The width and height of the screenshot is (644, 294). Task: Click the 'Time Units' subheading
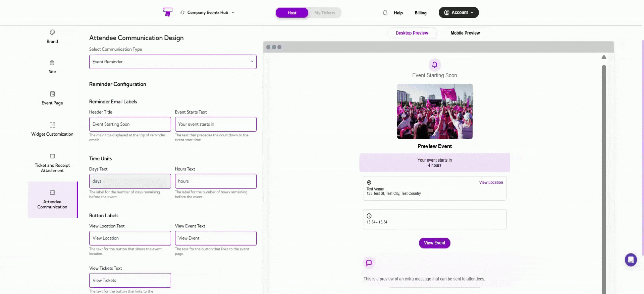tap(101, 158)
